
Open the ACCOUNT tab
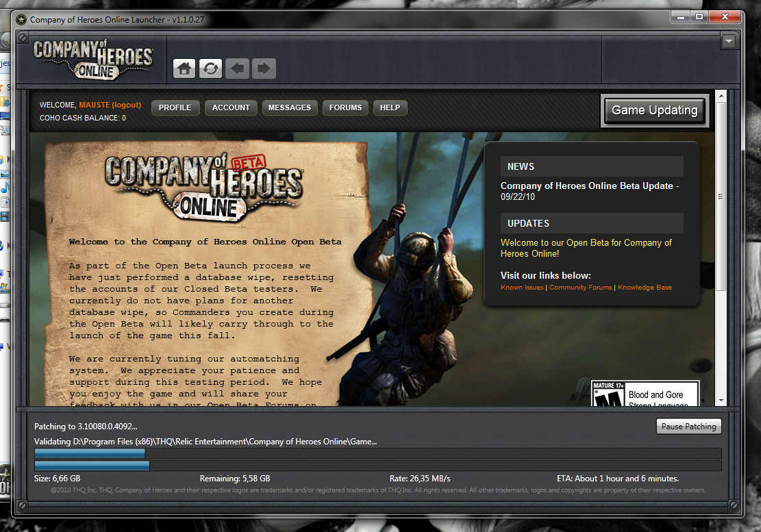231,107
